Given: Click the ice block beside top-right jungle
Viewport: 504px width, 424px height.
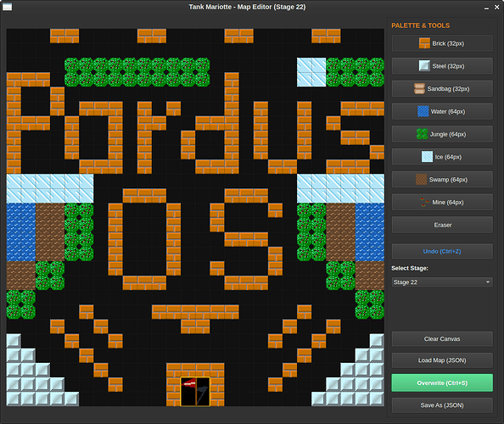Looking at the screenshot, I should [x=311, y=72].
